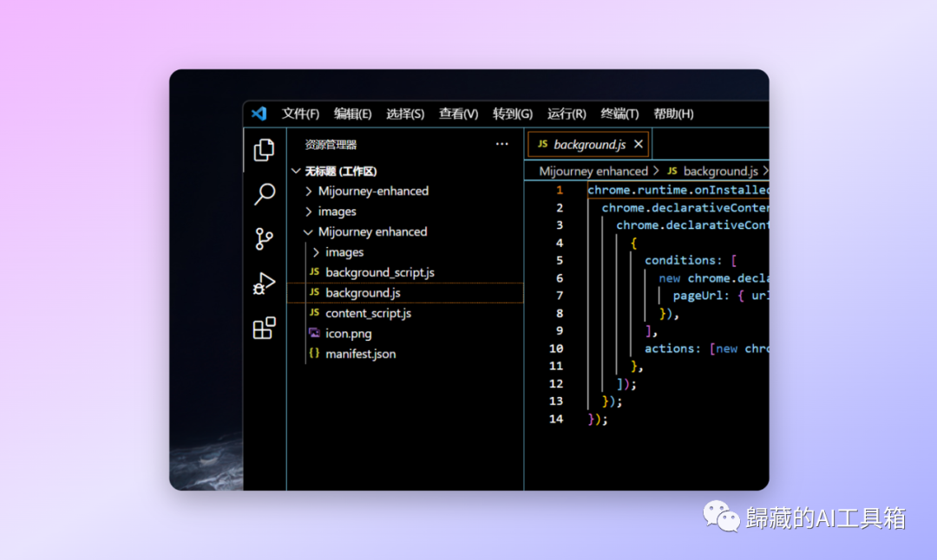This screenshot has width=937, height=560.
Task: Close the background.js editor tab
Action: pos(639,144)
